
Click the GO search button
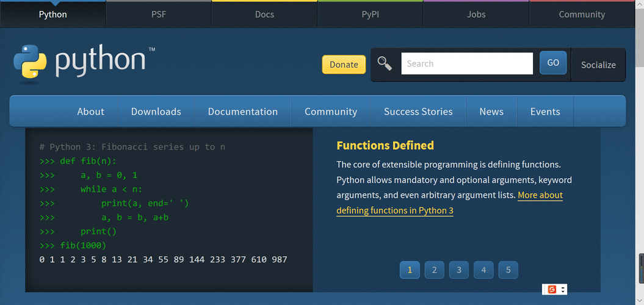click(553, 63)
